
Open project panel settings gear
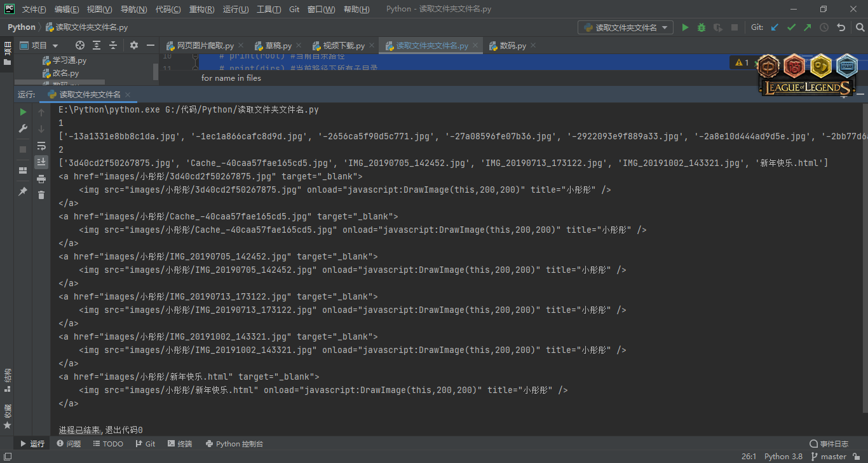click(133, 45)
